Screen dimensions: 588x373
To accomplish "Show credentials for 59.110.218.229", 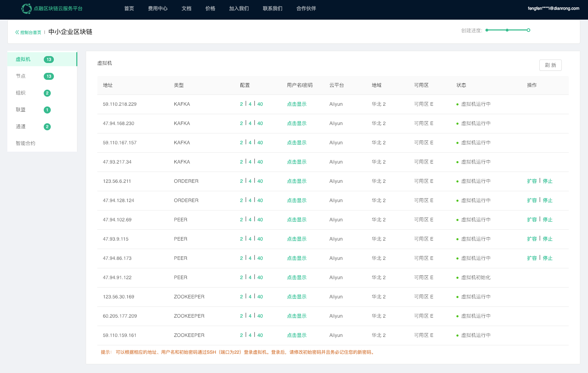I will pos(297,104).
